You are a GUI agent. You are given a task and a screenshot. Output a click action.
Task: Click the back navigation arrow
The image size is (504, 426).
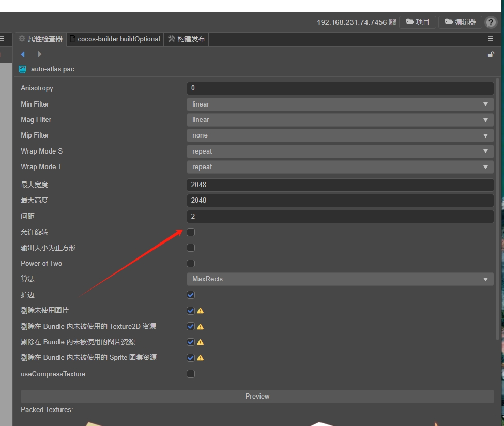click(x=23, y=54)
